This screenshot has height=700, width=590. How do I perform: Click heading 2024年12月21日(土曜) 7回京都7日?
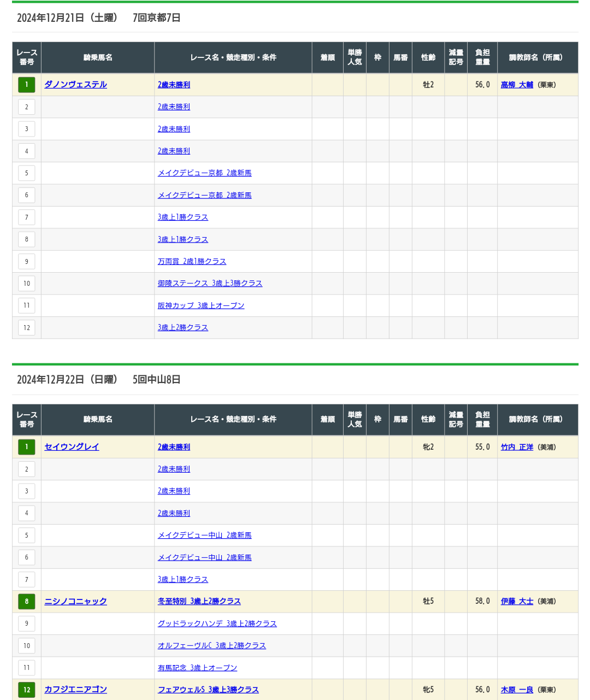tap(98, 17)
